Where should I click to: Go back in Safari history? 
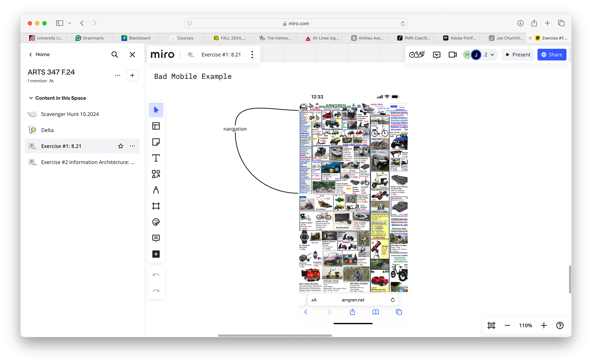82,23
